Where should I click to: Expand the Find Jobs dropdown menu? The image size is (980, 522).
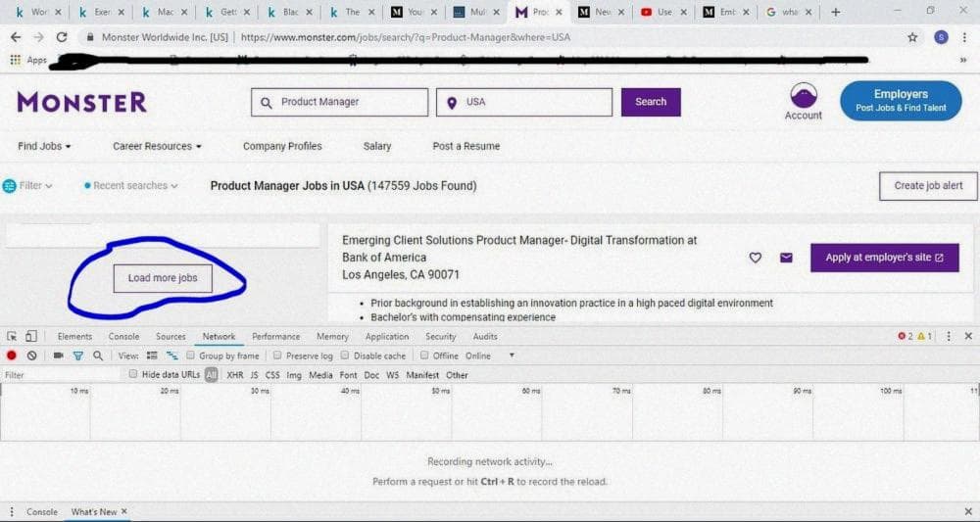click(x=44, y=146)
